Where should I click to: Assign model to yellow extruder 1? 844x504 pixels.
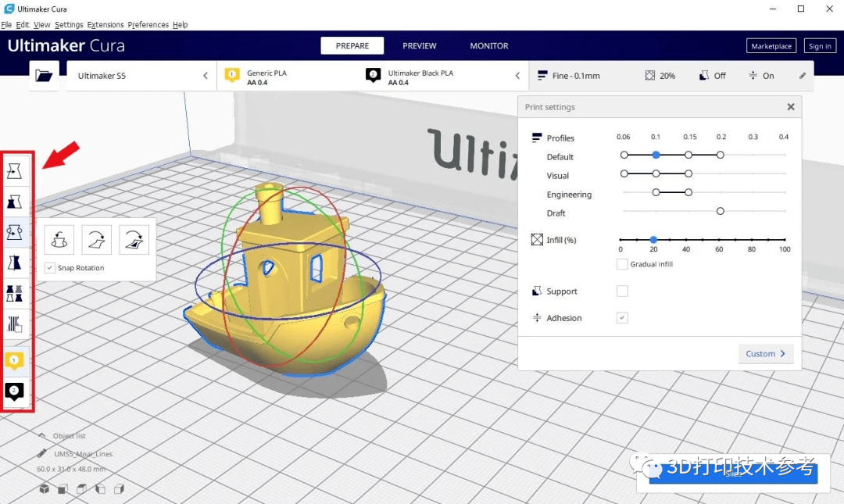coord(15,360)
